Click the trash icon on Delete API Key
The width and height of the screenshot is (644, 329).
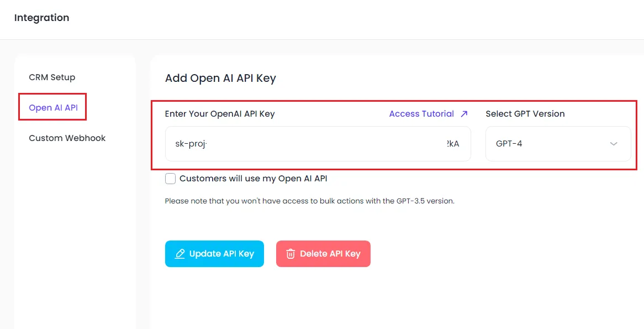(291, 254)
